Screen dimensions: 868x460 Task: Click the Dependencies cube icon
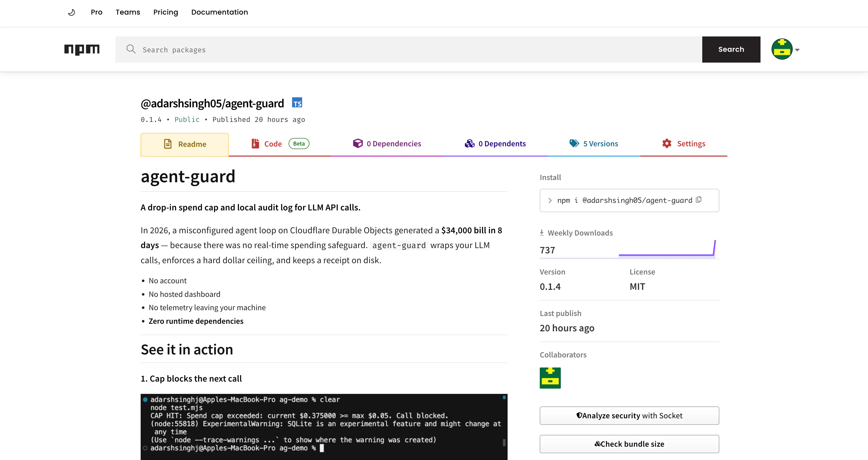tap(357, 143)
